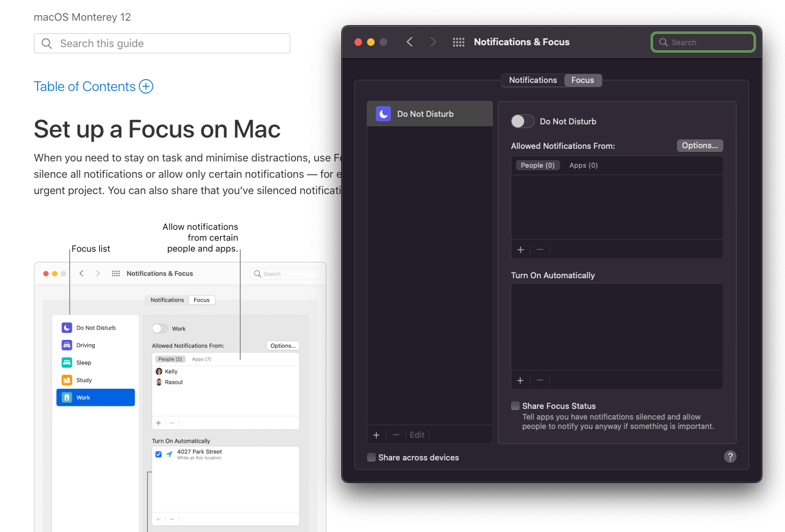Click Do Not Disturb in the guide illustration list
The width and height of the screenshot is (785, 532).
(96, 328)
